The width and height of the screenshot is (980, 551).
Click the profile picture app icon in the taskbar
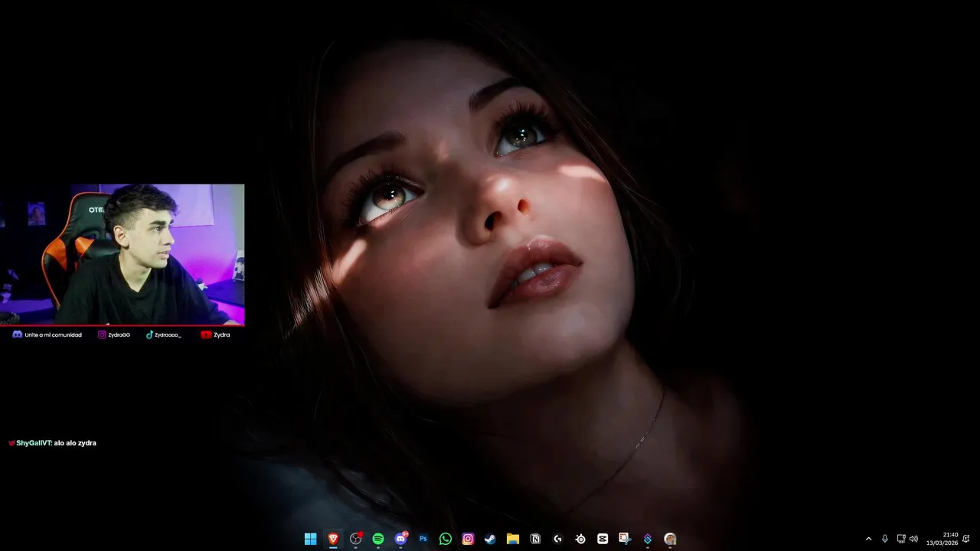[670, 539]
